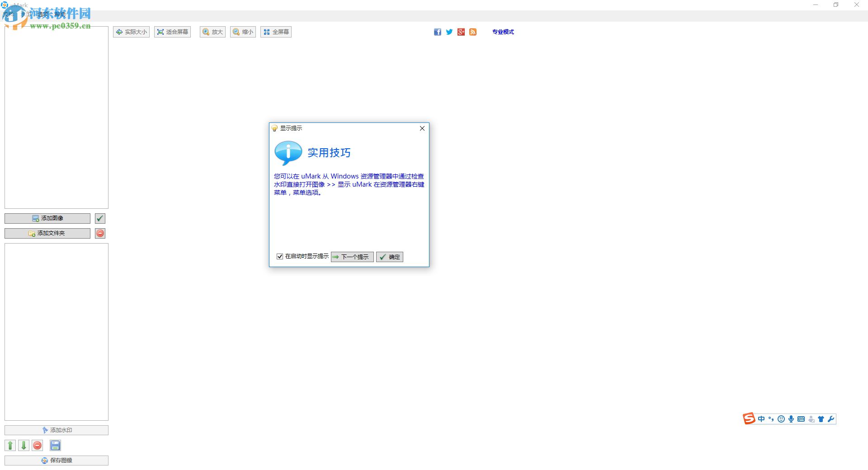Screen dimensions: 868x470
Task: Remove item using the red minus icon
Action: (x=37, y=445)
